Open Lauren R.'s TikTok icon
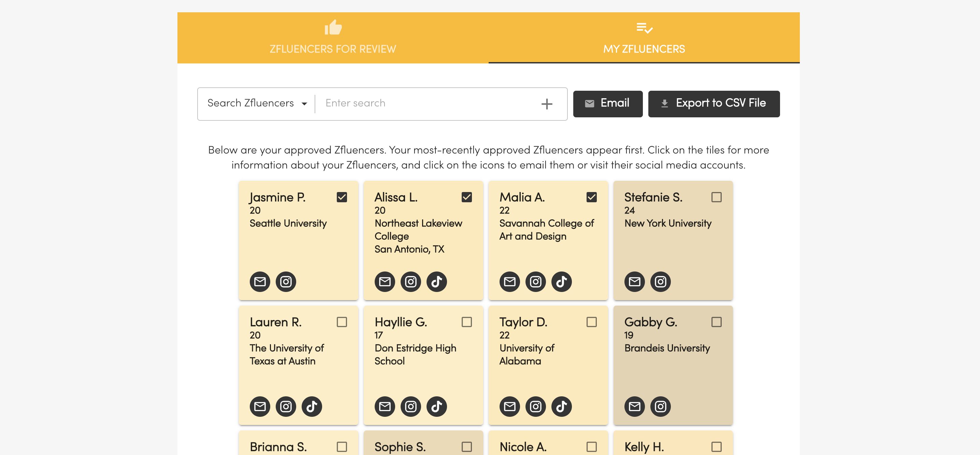The height and width of the screenshot is (455, 980). (x=312, y=406)
